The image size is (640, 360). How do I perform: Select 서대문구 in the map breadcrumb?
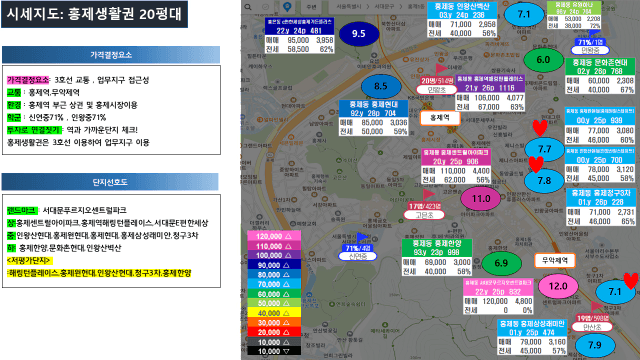click(x=384, y=7)
